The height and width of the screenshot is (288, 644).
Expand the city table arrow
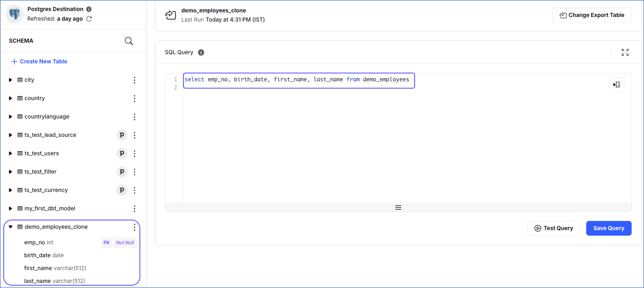point(11,80)
